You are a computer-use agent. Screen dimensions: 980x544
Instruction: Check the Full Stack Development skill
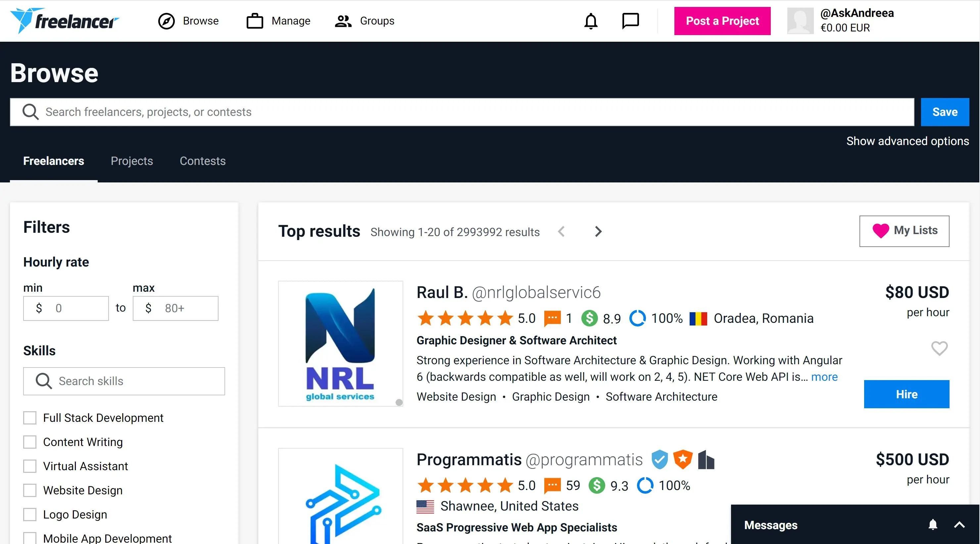[30, 418]
